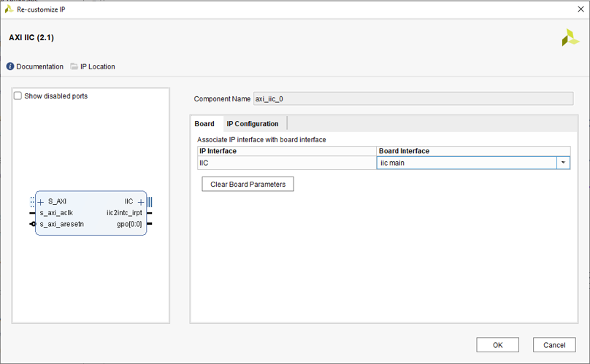The height and width of the screenshot is (364, 590).
Task: Enable Show disabled ports checkbox
Action: [18, 96]
